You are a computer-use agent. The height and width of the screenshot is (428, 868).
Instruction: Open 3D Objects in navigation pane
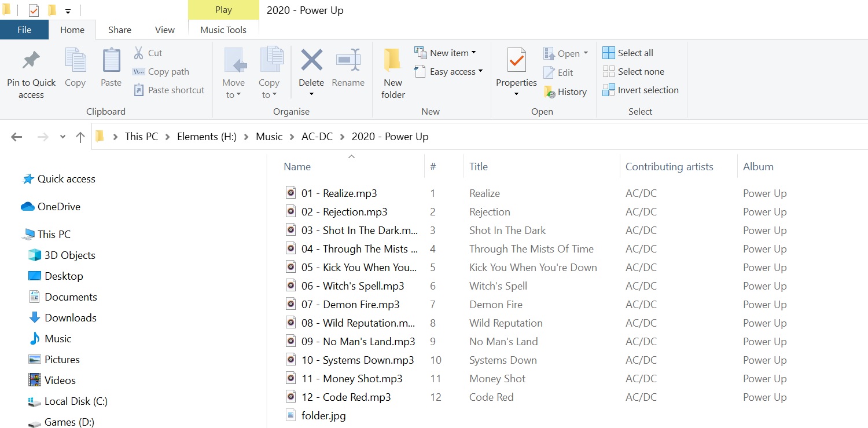pos(61,255)
